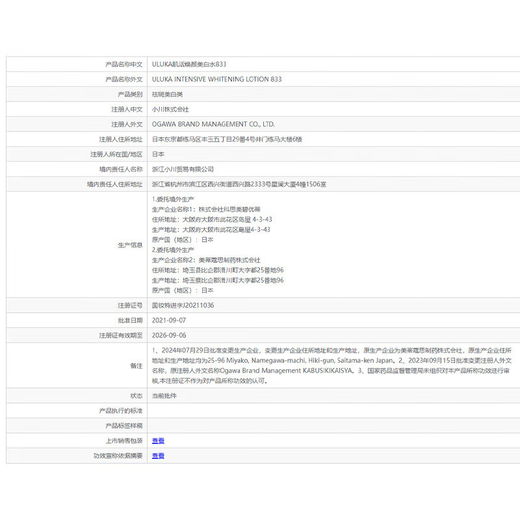
Task: Click the registrant address in Tokyo row
Action: tap(227, 139)
